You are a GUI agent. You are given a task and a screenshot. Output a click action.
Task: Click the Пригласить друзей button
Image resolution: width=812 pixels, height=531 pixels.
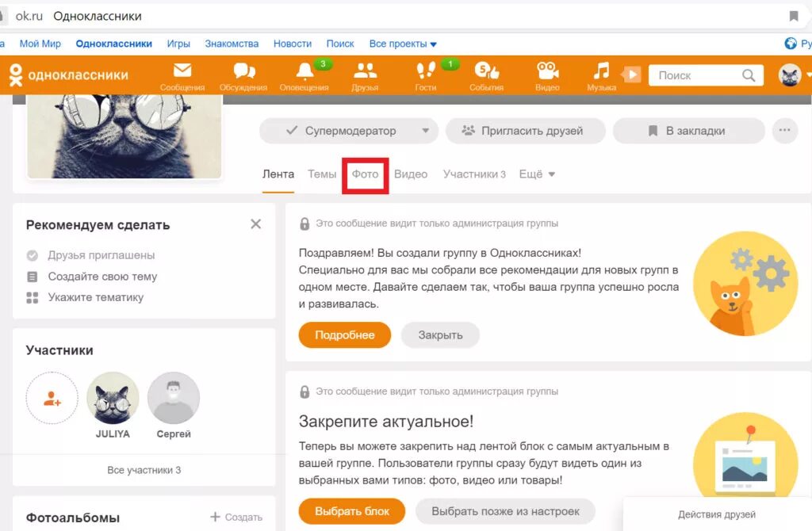click(x=525, y=130)
